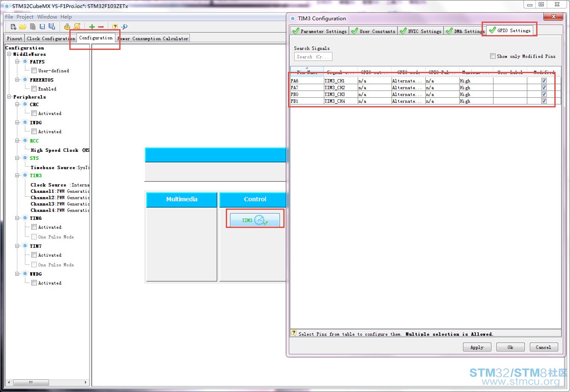This screenshot has height=392, width=570.
Task: Tick the WWDG Activated checkbox
Action: (34, 283)
